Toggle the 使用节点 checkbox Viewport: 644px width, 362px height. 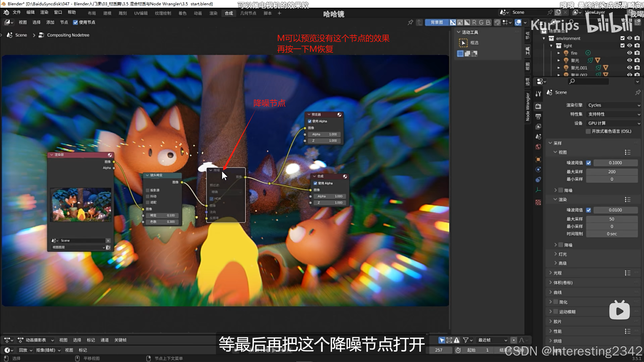[x=75, y=22]
